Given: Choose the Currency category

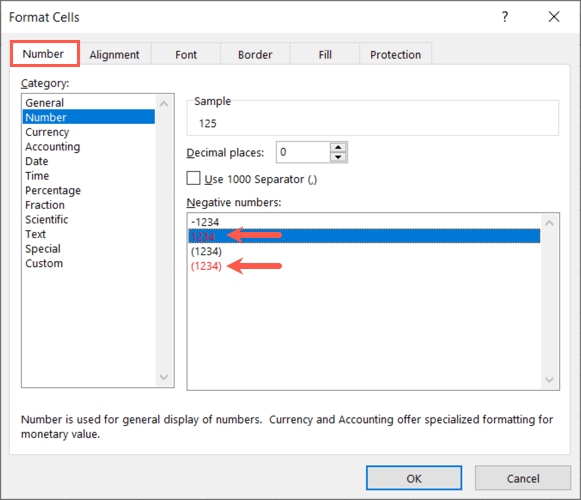Looking at the screenshot, I should pyautogui.click(x=89, y=132).
